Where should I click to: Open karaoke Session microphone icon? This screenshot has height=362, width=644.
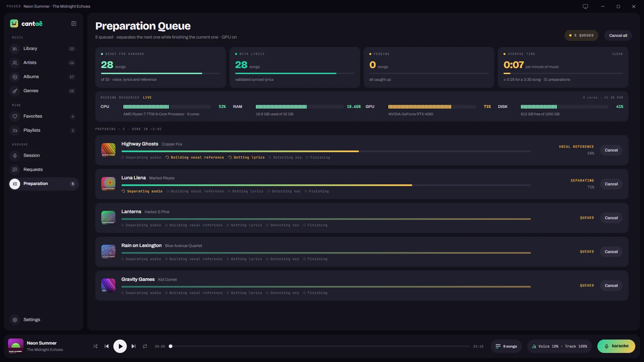pos(15,156)
